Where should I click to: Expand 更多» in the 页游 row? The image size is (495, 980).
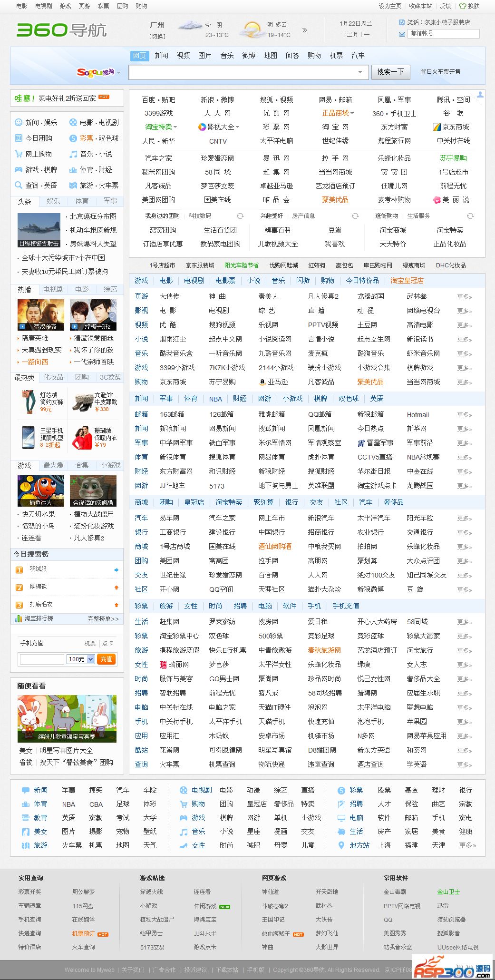(465, 296)
